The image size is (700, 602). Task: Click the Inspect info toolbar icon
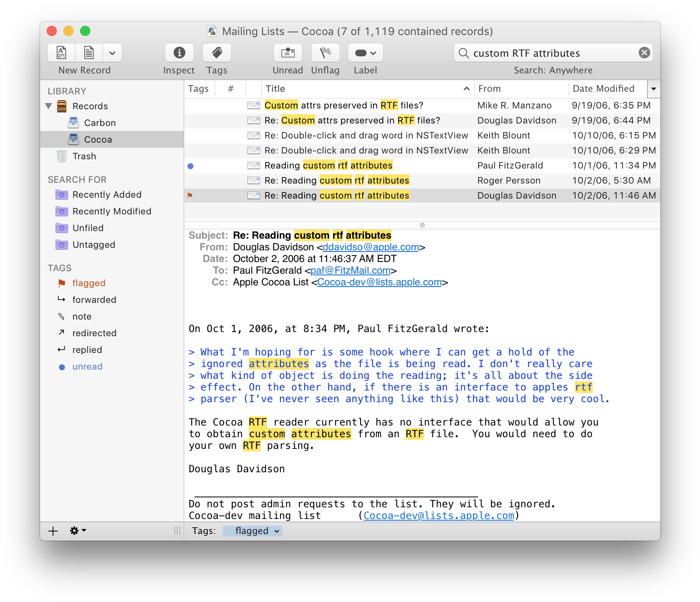coord(179,53)
